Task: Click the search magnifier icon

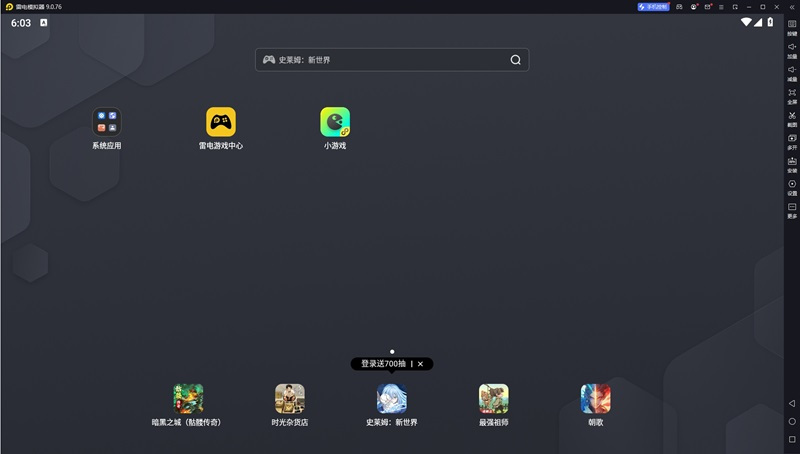Action: click(516, 60)
